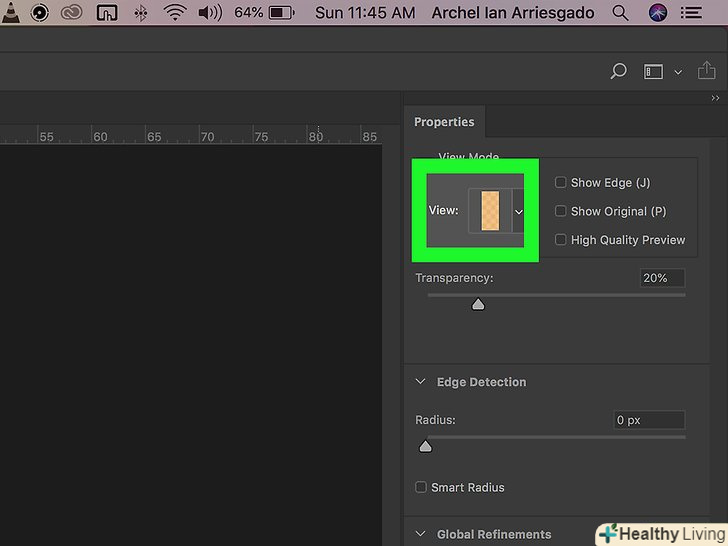Open Creative Cloud menu bar icon
This screenshot has width=728, height=546.
(72, 13)
